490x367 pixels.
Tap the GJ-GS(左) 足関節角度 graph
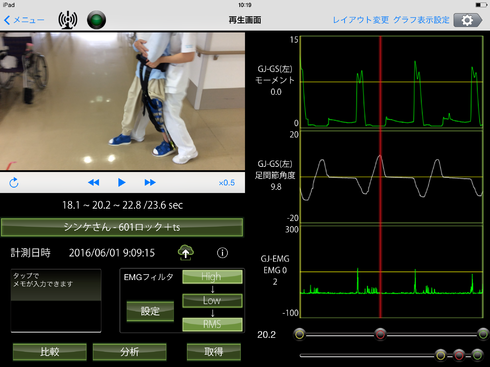tap(392, 177)
